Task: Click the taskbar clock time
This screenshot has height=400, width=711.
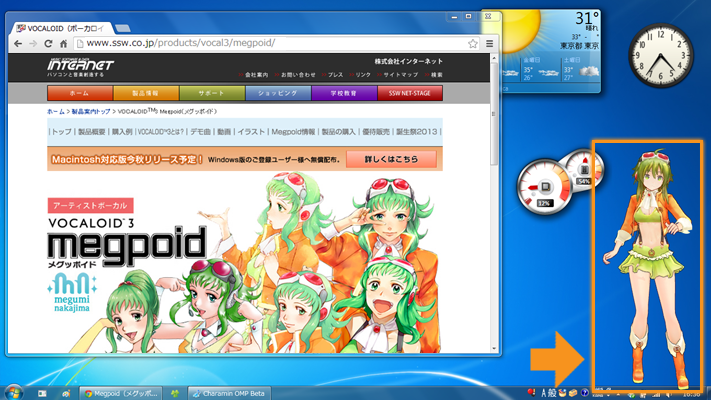Action: [x=691, y=395]
